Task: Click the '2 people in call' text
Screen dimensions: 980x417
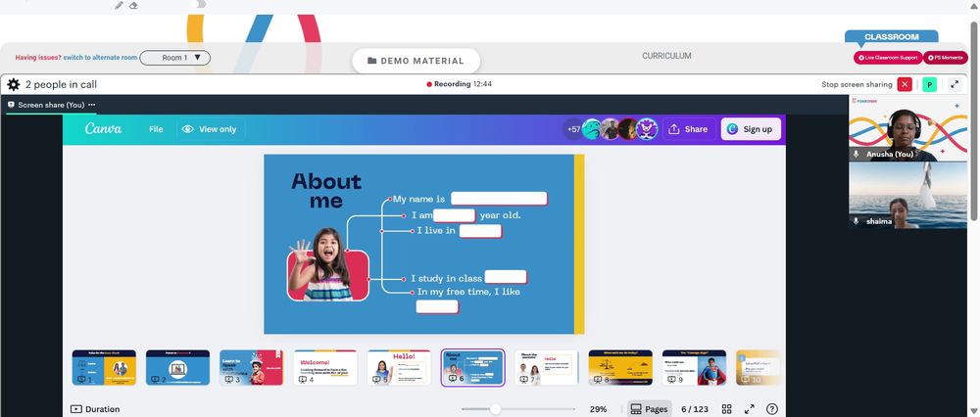Action: pos(61,85)
